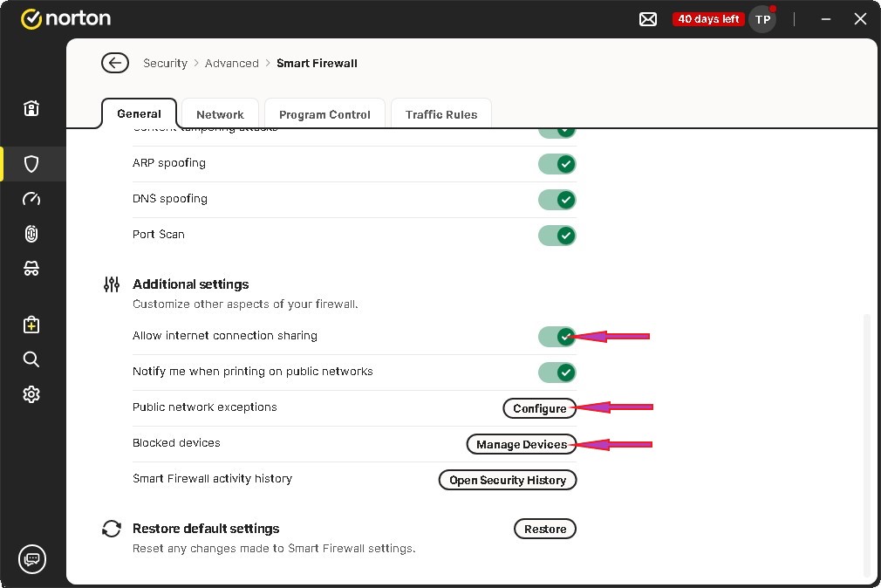Toggle Allow internet connection sharing
Image resolution: width=881 pixels, height=588 pixels.
(557, 337)
